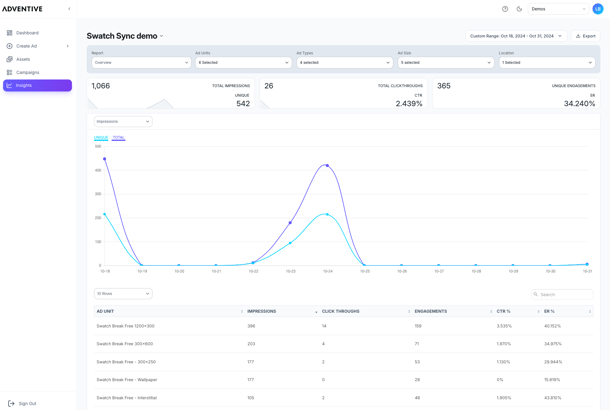Click the Swatch Break Free 1200×300 row
Image resolution: width=610 pixels, height=410 pixels.
pos(344,326)
